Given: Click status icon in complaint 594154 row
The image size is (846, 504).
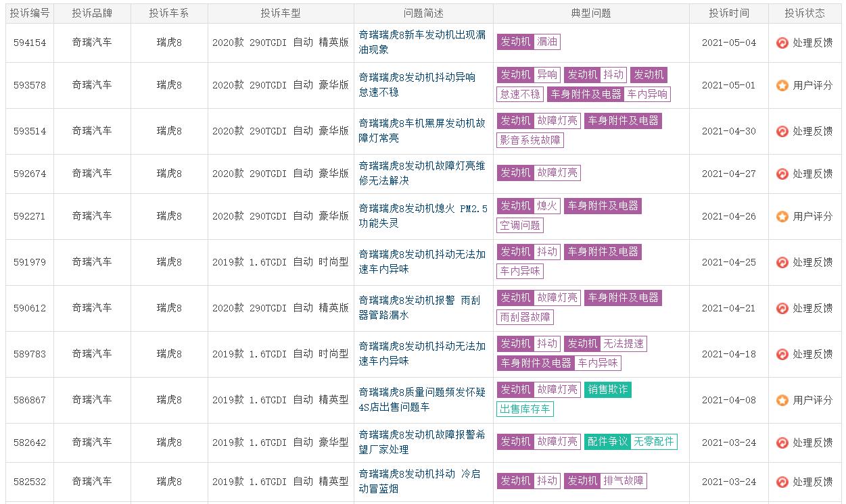Looking at the screenshot, I should (782, 43).
